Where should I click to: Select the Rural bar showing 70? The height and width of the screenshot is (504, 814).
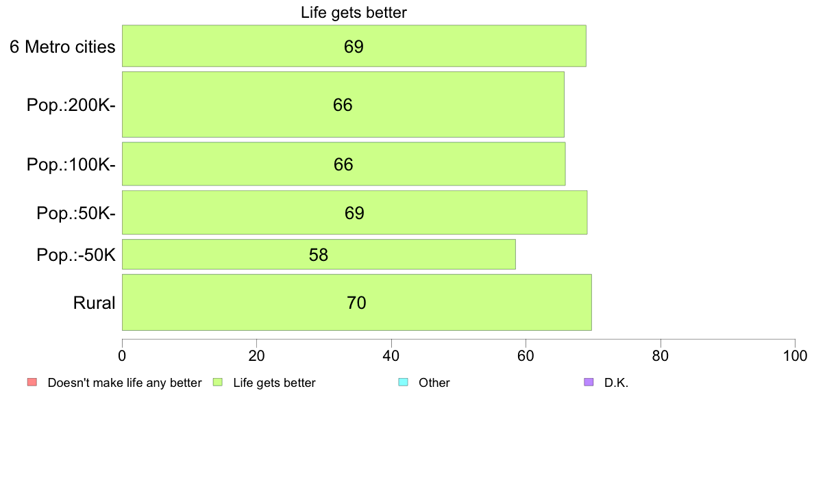click(357, 302)
